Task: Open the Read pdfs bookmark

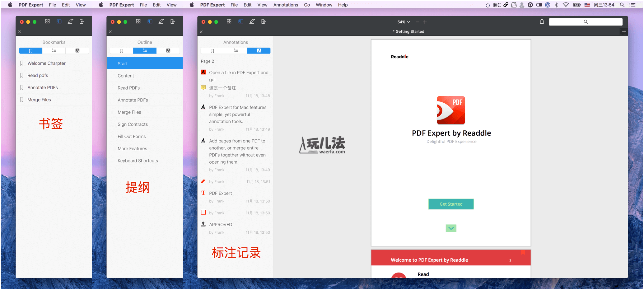Action: pos(54,75)
